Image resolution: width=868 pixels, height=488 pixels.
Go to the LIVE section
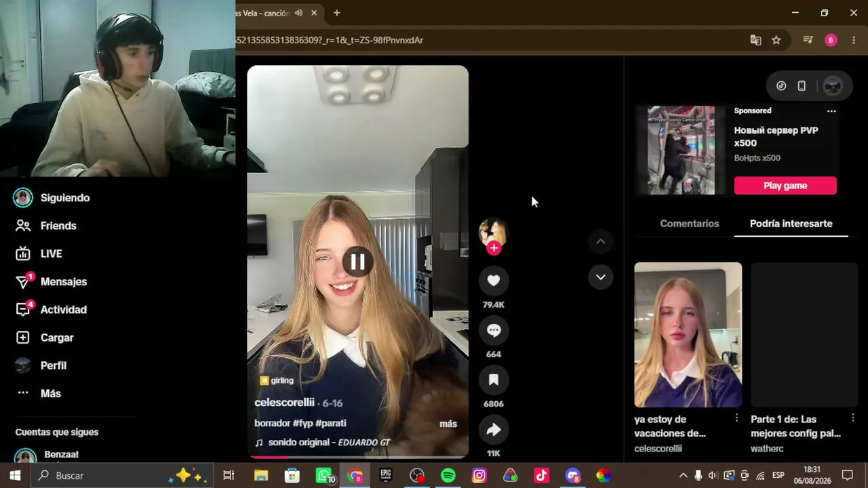click(39, 253)
